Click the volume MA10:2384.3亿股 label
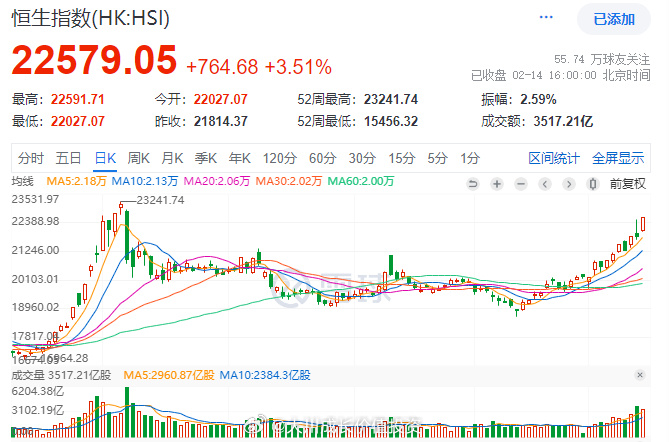Viewport: 669px width, 442px height. pyautogui.click(x=265, y=375)
